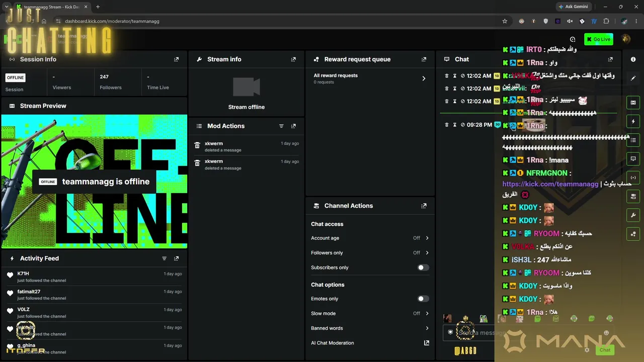Pop out the Stream info panel

293,59
